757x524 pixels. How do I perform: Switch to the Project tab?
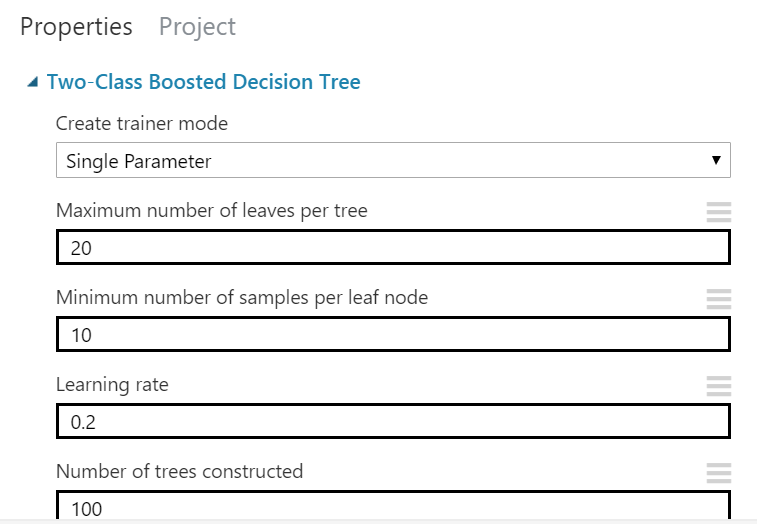click(x=197, y=27)
